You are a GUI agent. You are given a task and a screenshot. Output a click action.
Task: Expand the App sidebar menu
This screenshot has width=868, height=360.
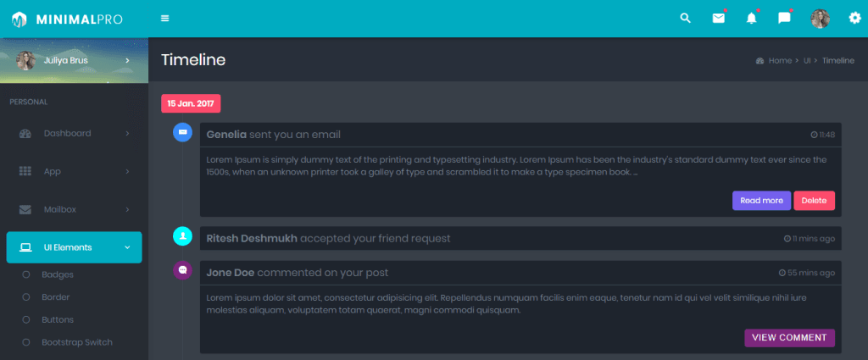[74, 171]
